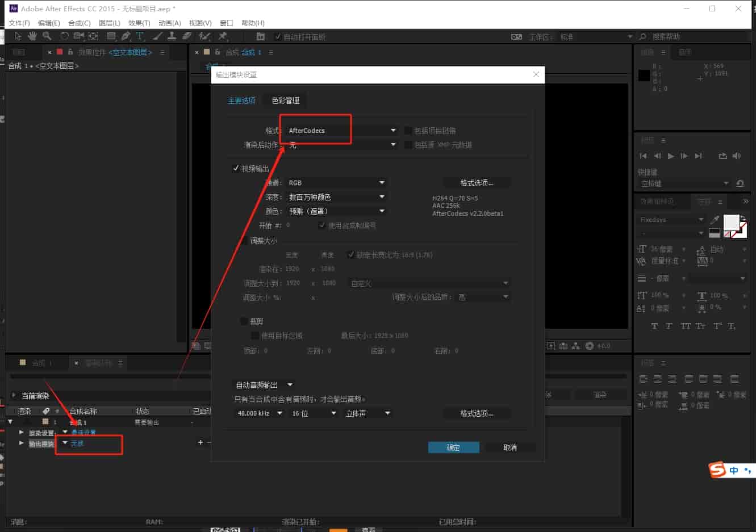Screen dimensions: 756x532
Task: Open the 16 位 bit depth dropdown
Action: pyautogui.click(x=314, y=413)
